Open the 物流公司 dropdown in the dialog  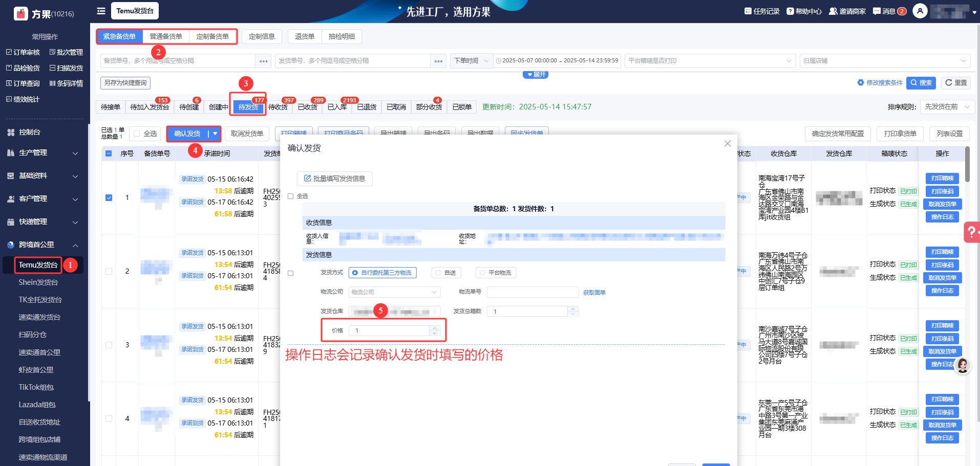click(394, 292)
